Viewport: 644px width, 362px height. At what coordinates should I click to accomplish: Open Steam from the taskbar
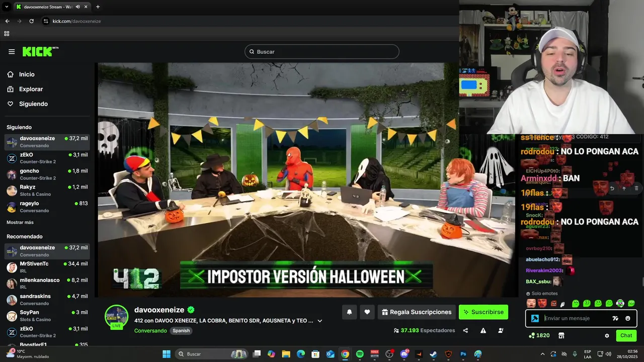pyautogui.click(x=433, y=354)
